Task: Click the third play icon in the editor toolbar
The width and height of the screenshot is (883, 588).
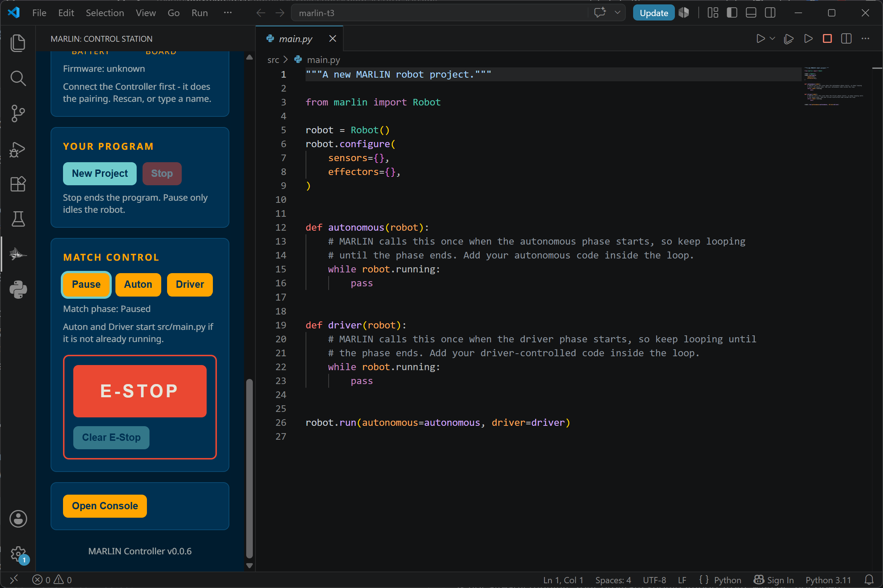Action: (808, 38)
